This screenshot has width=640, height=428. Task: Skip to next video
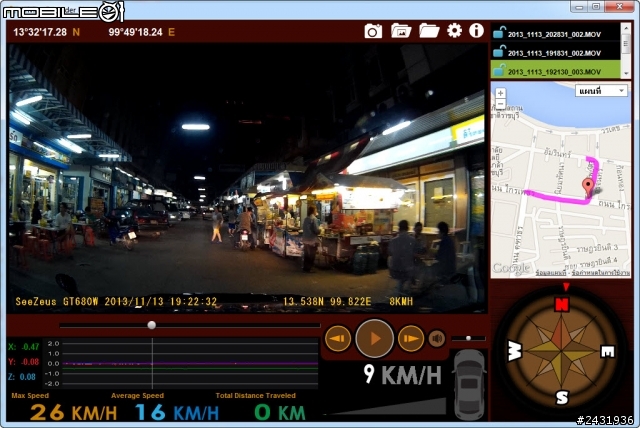coord(411,338)
